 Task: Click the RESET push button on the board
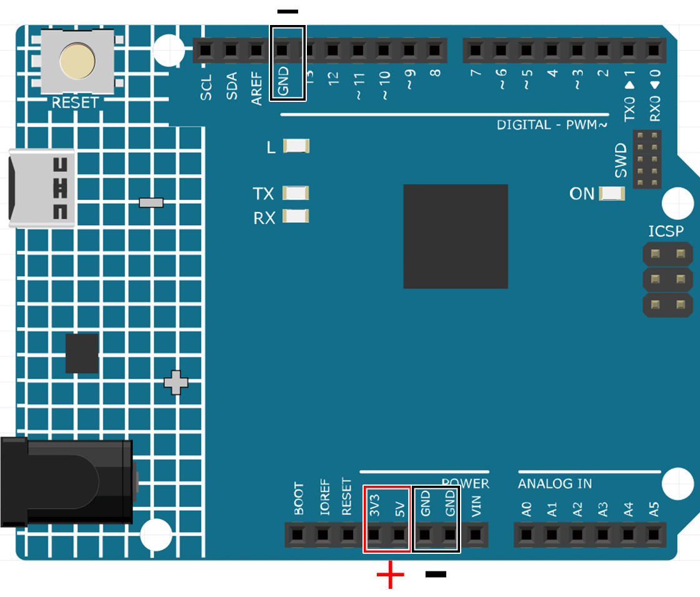click(77, 61)
